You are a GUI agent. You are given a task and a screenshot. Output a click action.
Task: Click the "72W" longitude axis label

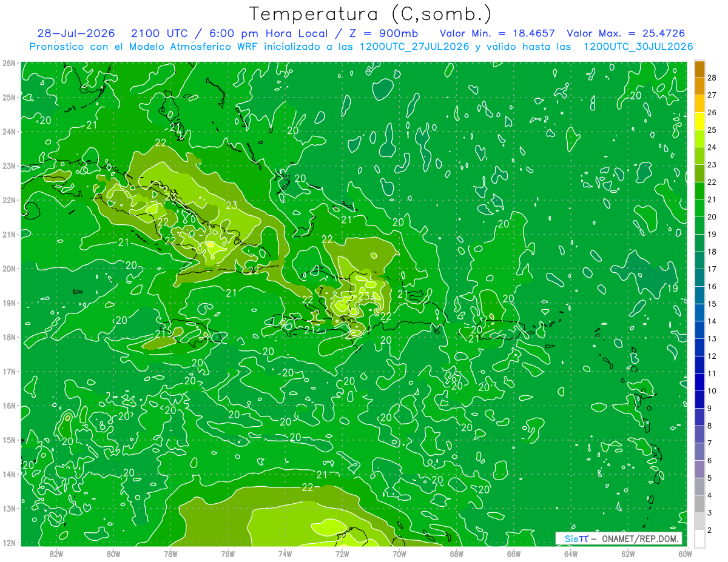[342, 554]
